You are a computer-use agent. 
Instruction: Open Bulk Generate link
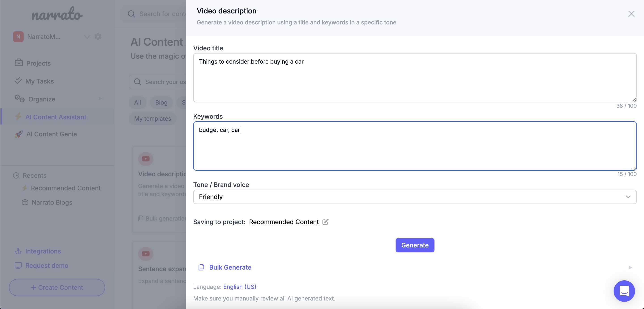click(230, 267)
